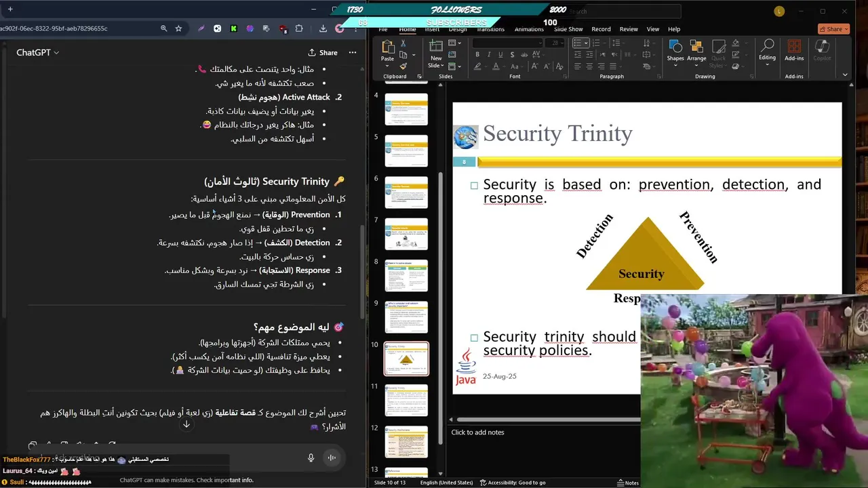Click the Slide 10 of 13 indicator
This screenshot has width=868, height=488.
point(390,483)
